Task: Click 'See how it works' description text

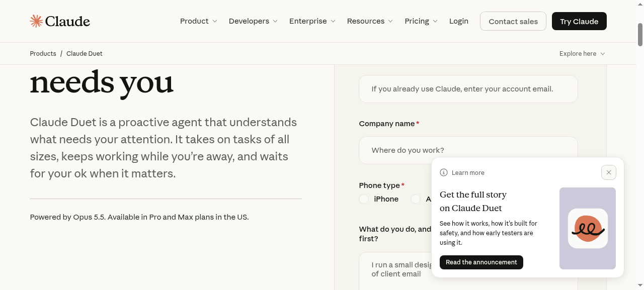Action: pos(489,233)
